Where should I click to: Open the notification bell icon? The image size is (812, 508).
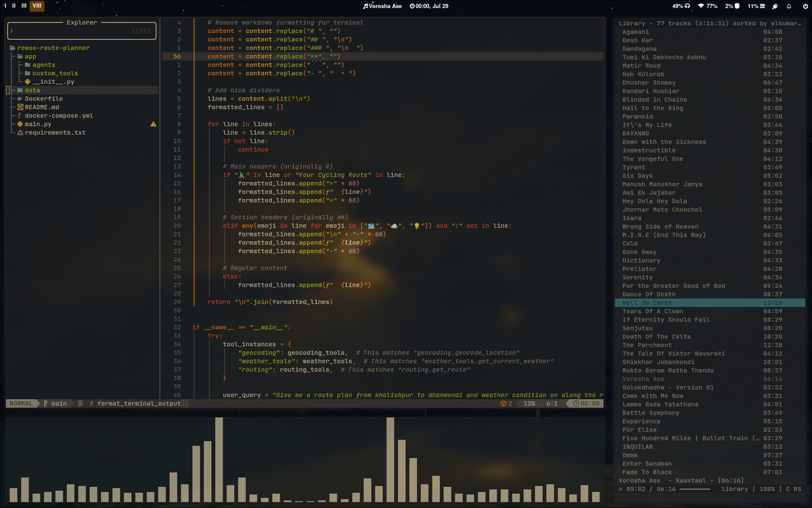[x=788, y=5]
